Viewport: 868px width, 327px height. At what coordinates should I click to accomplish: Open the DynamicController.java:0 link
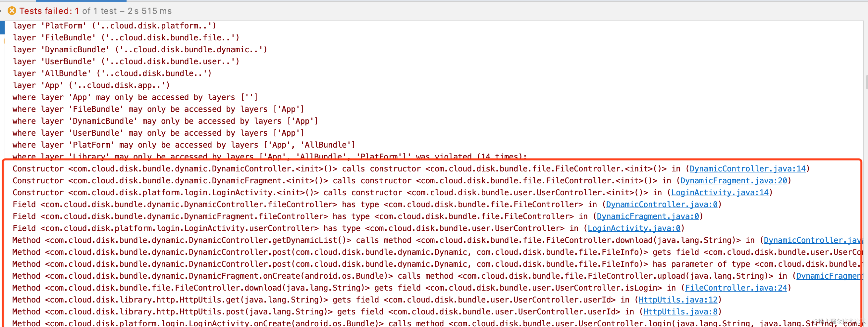pos(662,205)
